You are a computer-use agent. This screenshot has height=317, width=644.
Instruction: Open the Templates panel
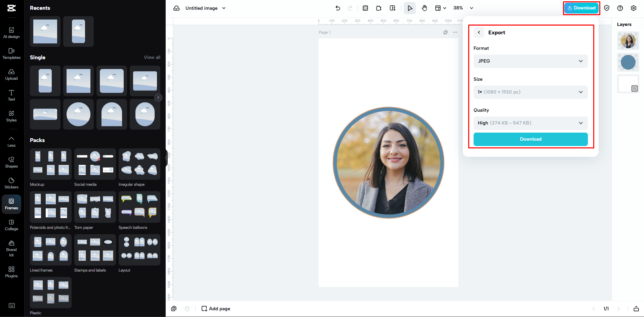(11, 53)
